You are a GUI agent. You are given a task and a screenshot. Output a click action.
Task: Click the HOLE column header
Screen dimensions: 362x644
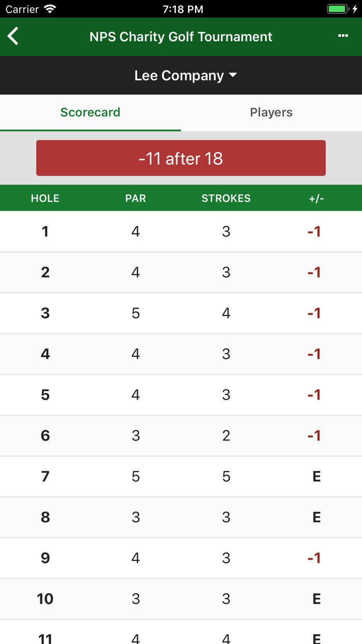pos(45,198)
